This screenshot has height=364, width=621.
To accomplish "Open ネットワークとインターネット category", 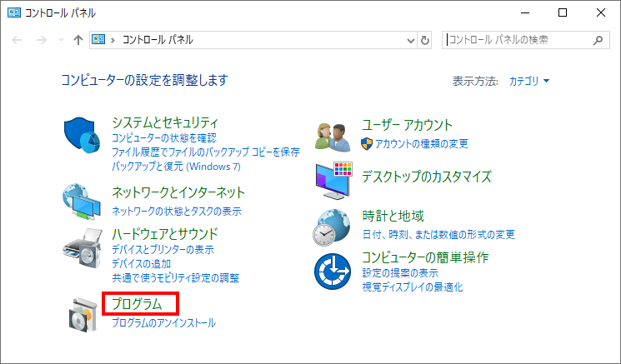I will point(178,192).
